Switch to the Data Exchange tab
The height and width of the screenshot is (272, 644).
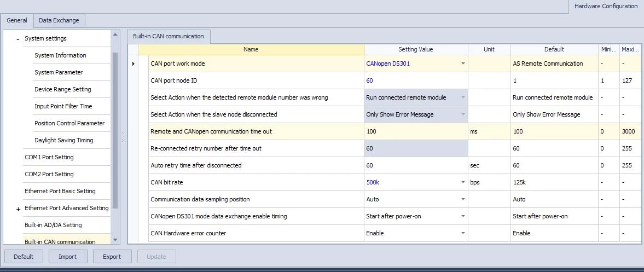tap(59, 20)
